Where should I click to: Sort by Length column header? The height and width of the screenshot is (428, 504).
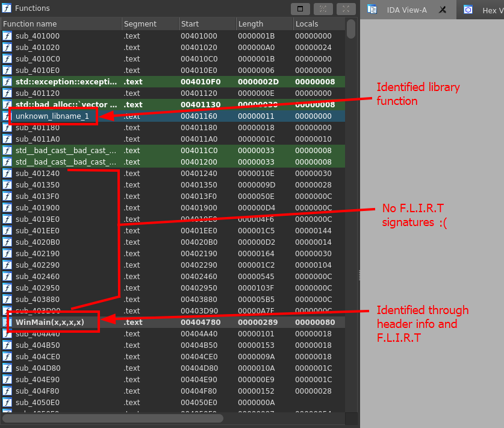(264, 24)
